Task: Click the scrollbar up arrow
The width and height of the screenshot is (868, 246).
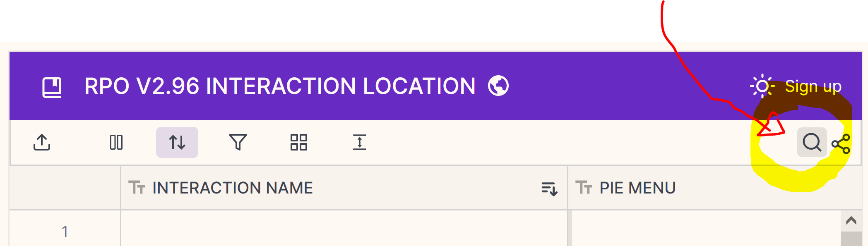Action: [851, 220]
